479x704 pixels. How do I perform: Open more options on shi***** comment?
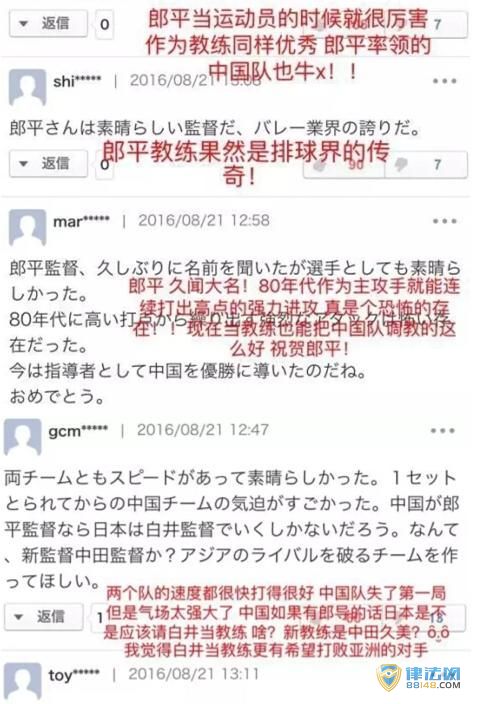[x=444, y=81]
